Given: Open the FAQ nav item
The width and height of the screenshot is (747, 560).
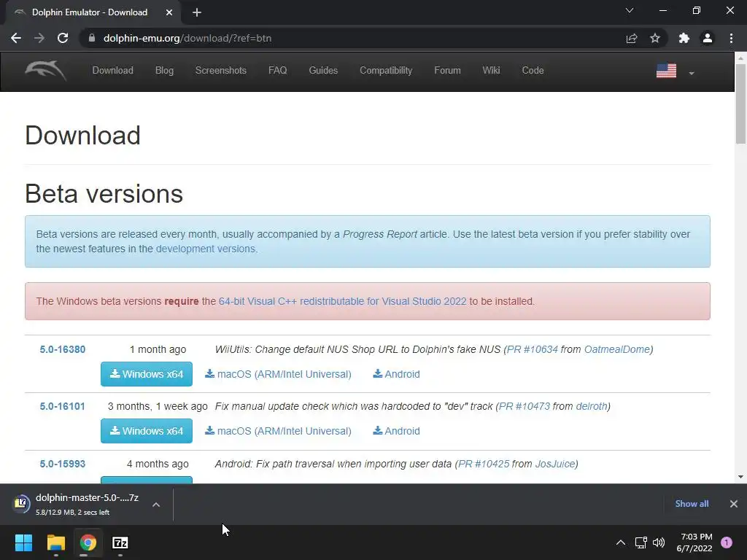Looking at the screenshot, I should [278, 71].
